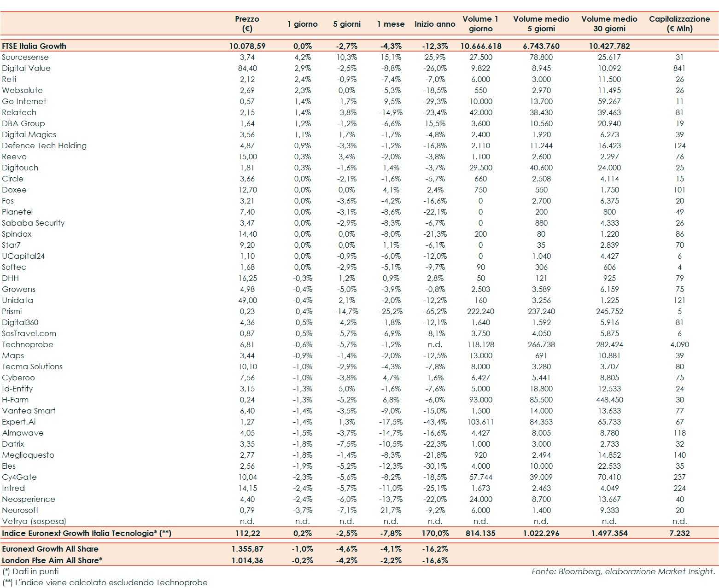719x588 pixels.
Task: Click the "5 giorni" column header
Action: coord(347,24)
